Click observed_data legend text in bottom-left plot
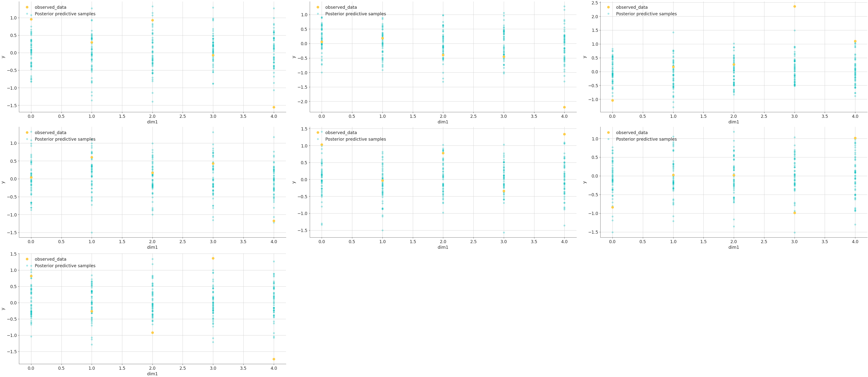 (51, 259)
